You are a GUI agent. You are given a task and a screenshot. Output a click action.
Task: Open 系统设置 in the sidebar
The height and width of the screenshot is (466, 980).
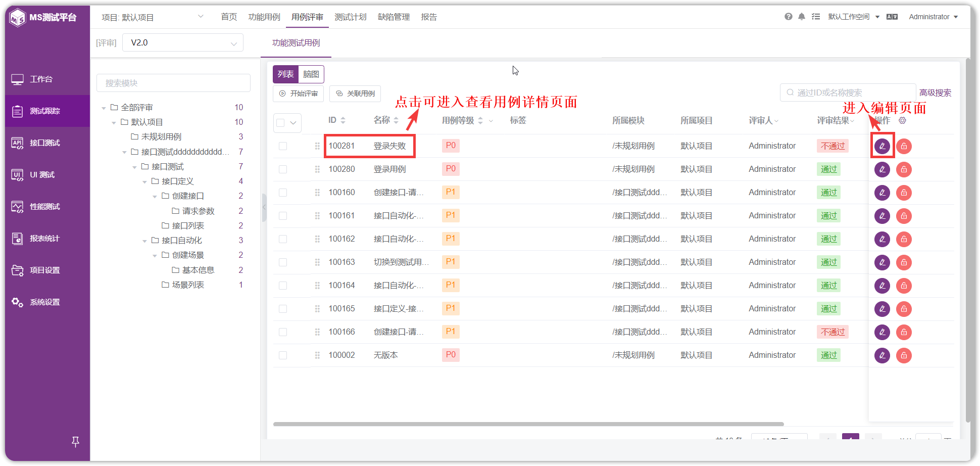pos(47,302)
